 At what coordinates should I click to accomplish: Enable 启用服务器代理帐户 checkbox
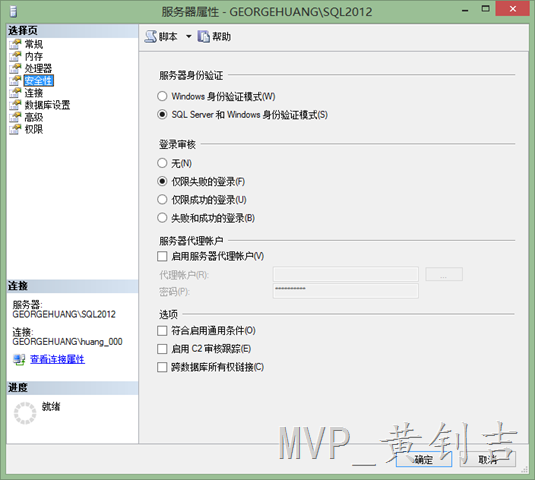click(x=162, y=256)
